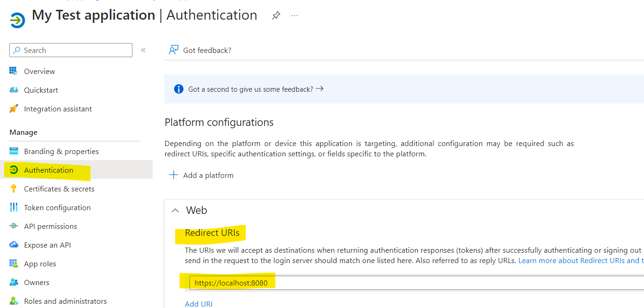Collapse the left sidebar with the double chevron
The image size is (644, 308).
[143, 50]
